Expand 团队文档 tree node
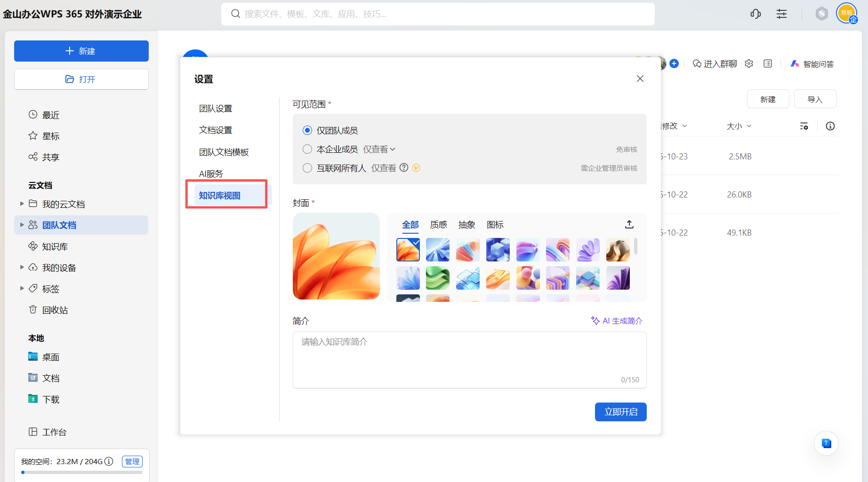Image resolution: width=868 pixels, height=482 pixels. pyautogui.click(x=22, y=225)
